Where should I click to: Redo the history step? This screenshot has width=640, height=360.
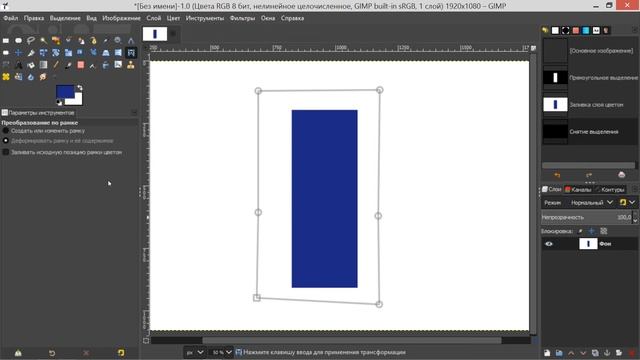click(589, 175)
